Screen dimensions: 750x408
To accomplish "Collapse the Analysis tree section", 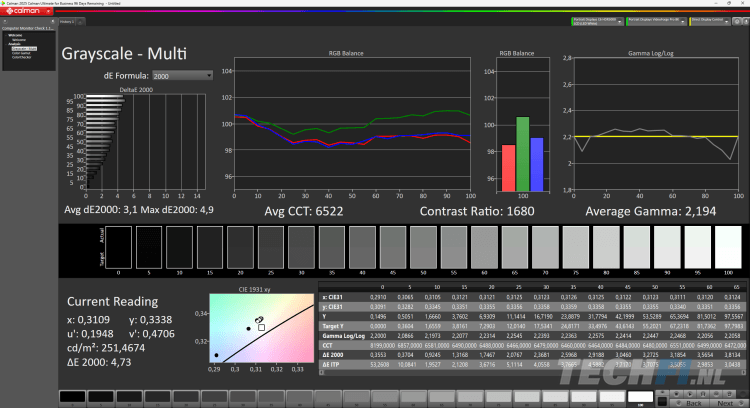I will [x=6, y=44].
